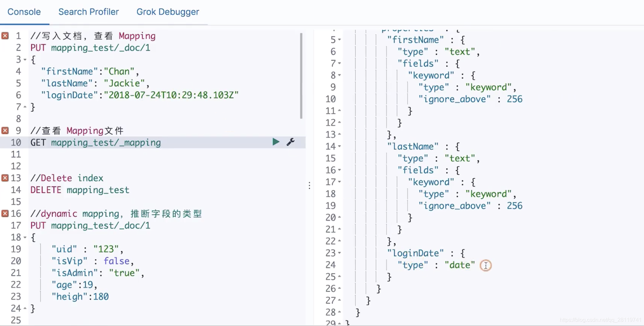This screenshot has height=326, width=644.
Task: Switch to the Search Profiler tab
Action: [88, 12]
